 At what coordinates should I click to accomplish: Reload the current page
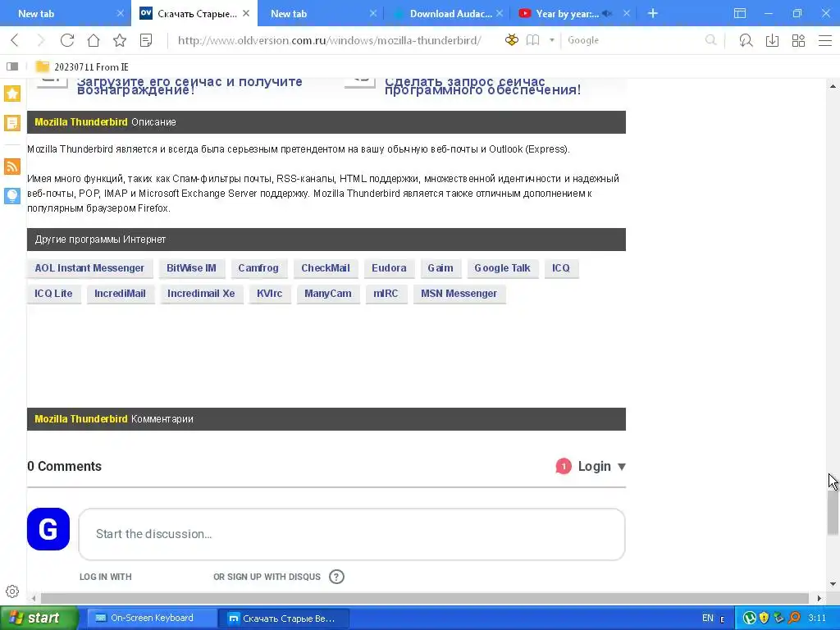tap(67, 40)
